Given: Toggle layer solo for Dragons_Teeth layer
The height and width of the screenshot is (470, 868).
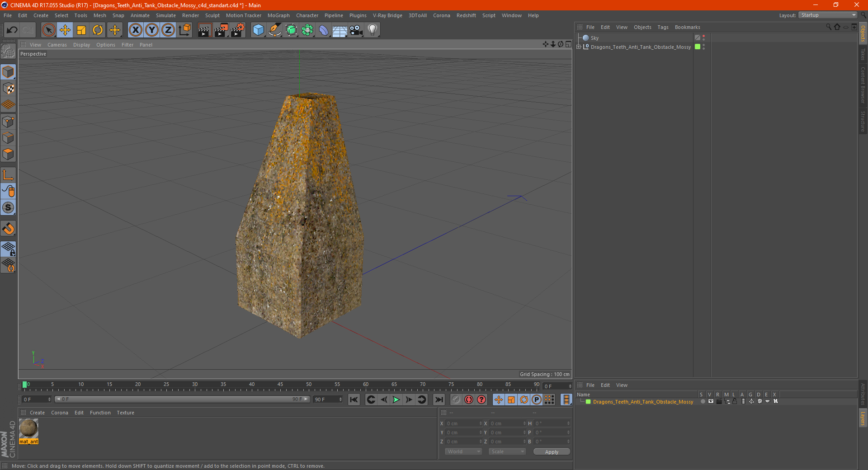Looking at the screenshot, I should tap(703, 401).
